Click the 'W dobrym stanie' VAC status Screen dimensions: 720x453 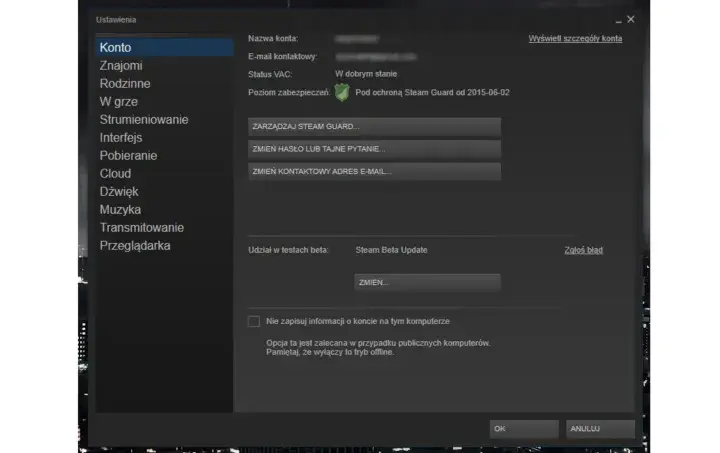[x=366, y=74]
